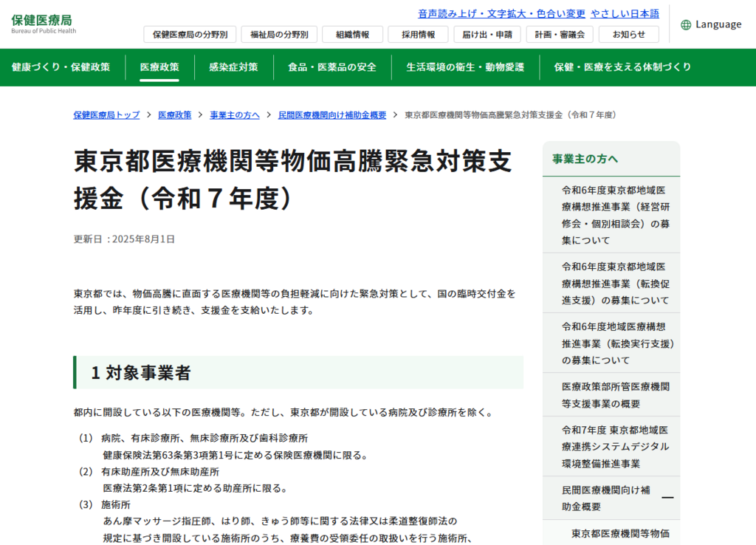Image resolution: width=756 pixels, height=545 pixels.
Task: Open the 感染症対策 menu
Action: click(x=234, y=67)
